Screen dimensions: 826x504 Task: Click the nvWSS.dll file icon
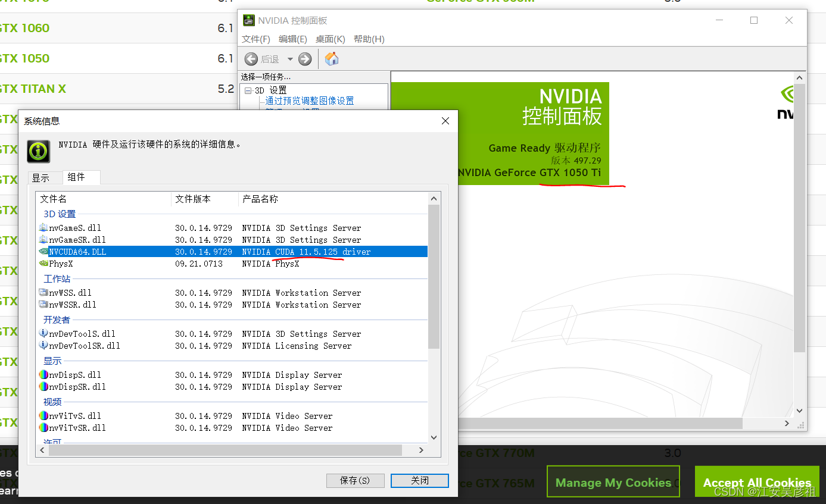point(43,292)
